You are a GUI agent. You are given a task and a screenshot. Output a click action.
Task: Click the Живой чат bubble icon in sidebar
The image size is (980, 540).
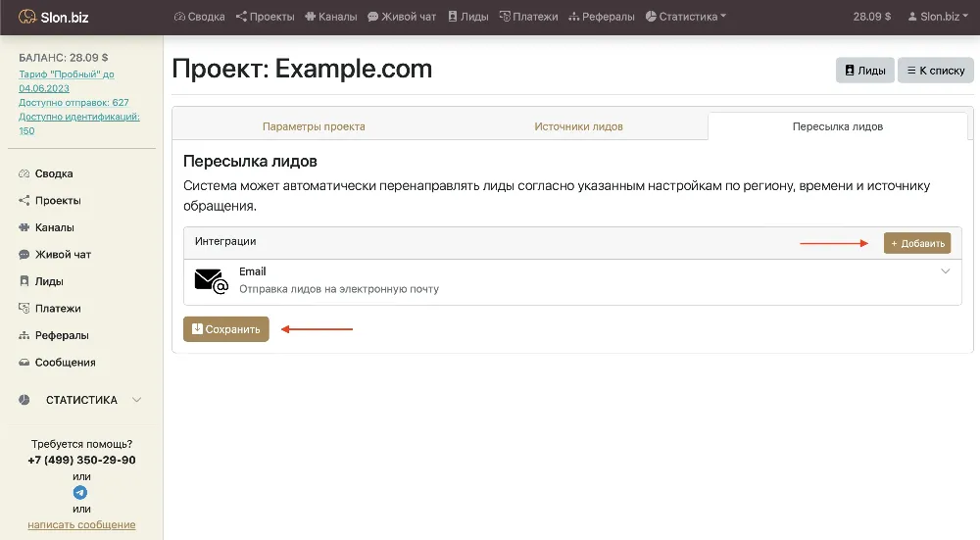click(x=24, y=255)
